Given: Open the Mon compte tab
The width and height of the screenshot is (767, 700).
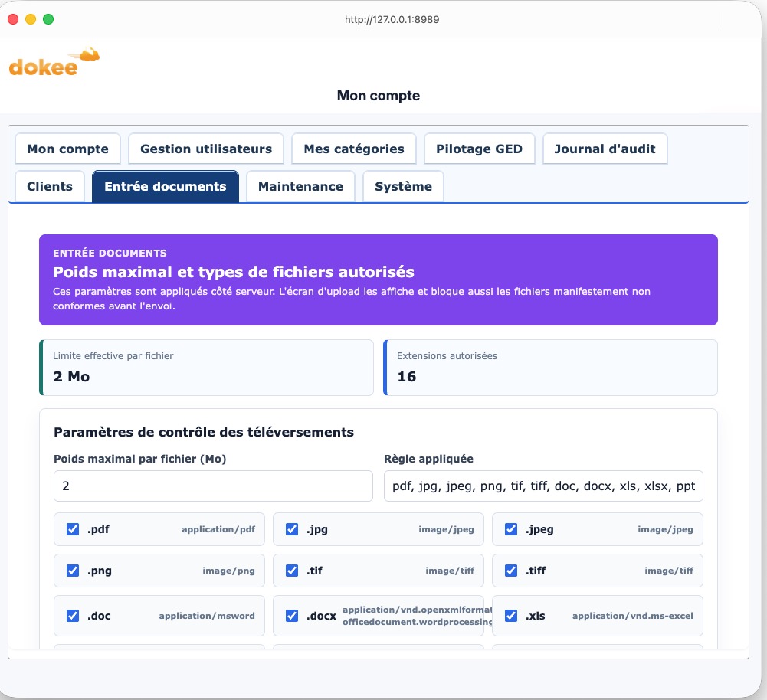Looking at the screenshot, I should tap(67, 149).
